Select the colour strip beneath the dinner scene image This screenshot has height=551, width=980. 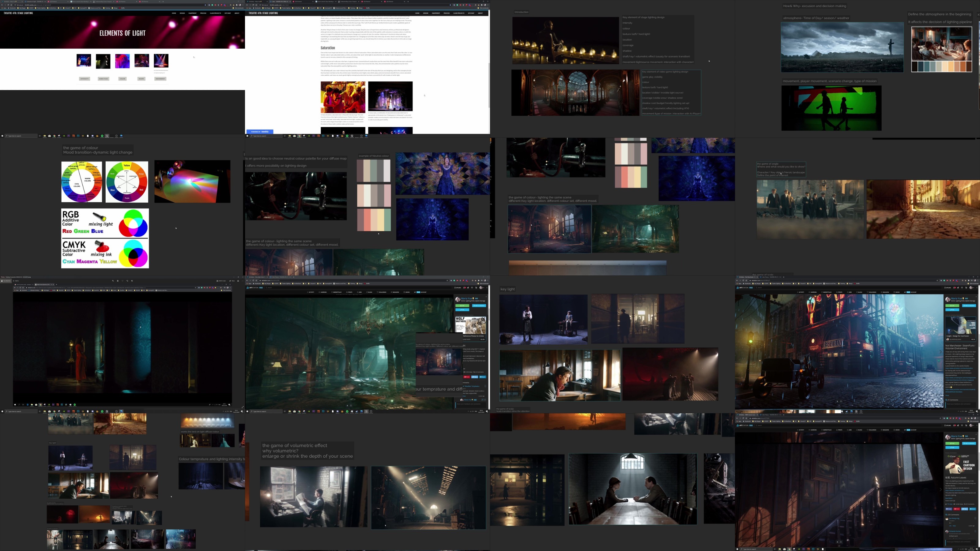[x=942, y=66]
